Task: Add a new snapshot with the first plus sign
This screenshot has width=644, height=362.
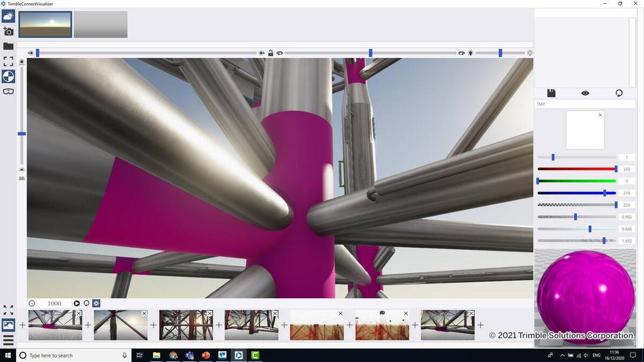Action: tap(22, 325)
